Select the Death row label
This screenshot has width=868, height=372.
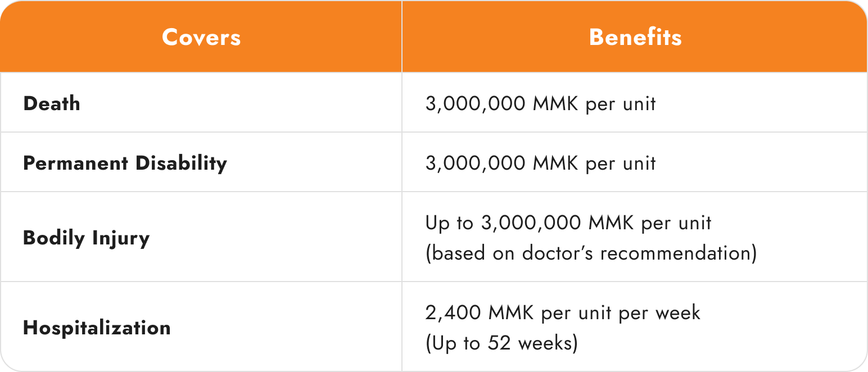coord(52,103)
